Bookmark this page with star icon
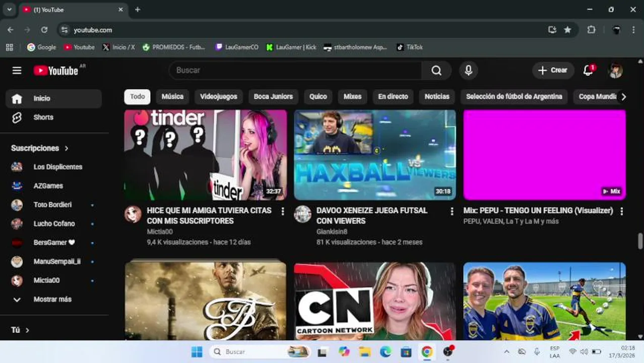This screenshot has width=644, height=363. [567, 30]
